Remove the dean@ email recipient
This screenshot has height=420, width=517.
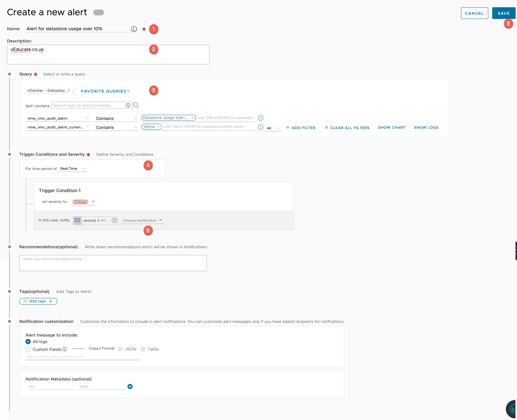(x=114, y=221)
